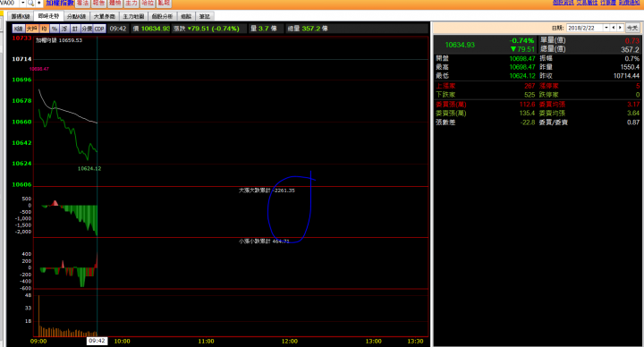Click the large 10634.93 price in right panel
The height and width of the screenshot is (347, 644).
pos(460,45)
